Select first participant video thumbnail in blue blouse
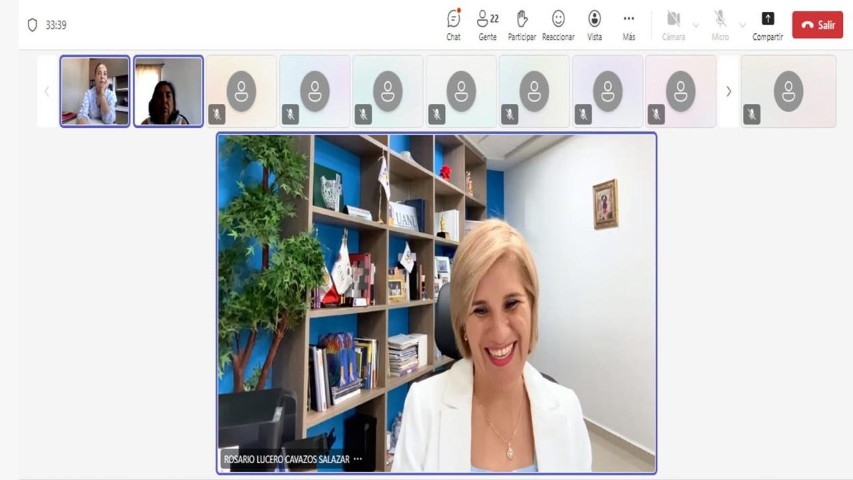The image size is (853, 480). (95, 91)
